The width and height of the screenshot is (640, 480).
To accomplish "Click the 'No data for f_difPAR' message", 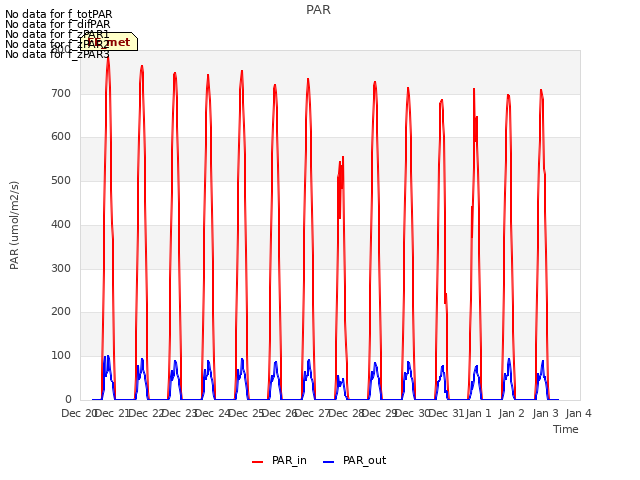I will coord(58,24).
